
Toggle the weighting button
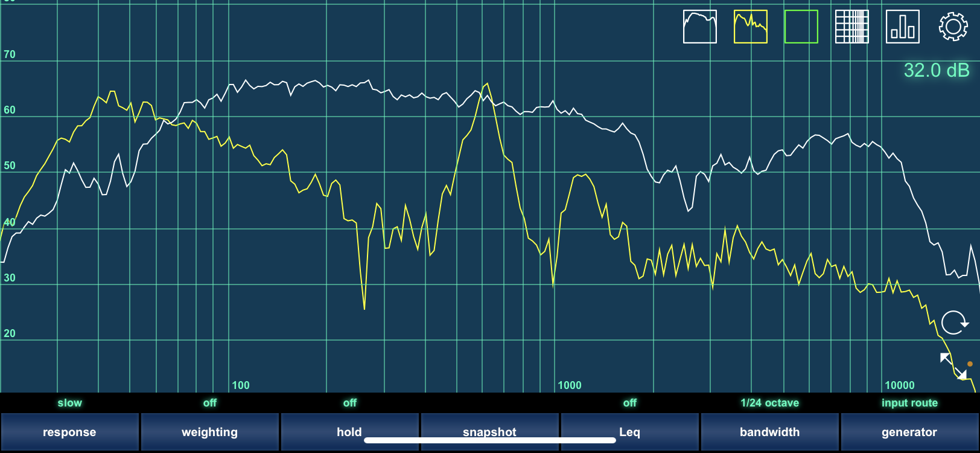[x=209, y=431]
